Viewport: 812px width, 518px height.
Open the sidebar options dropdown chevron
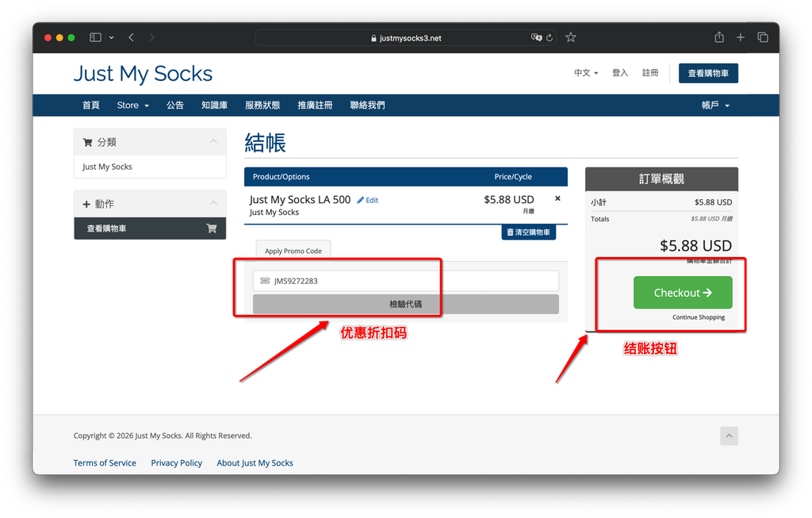111,37
